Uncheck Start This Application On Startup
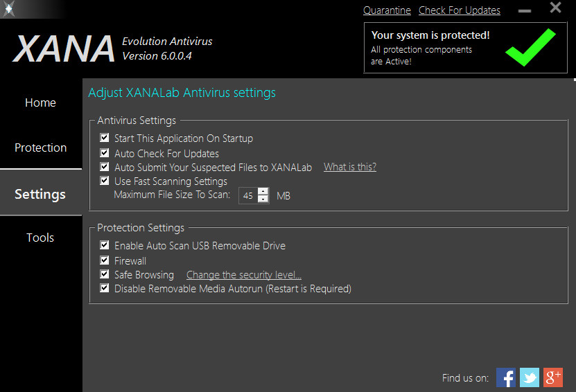Image resolution: width=576 pixels, height=392 pixels. point(105,138)
